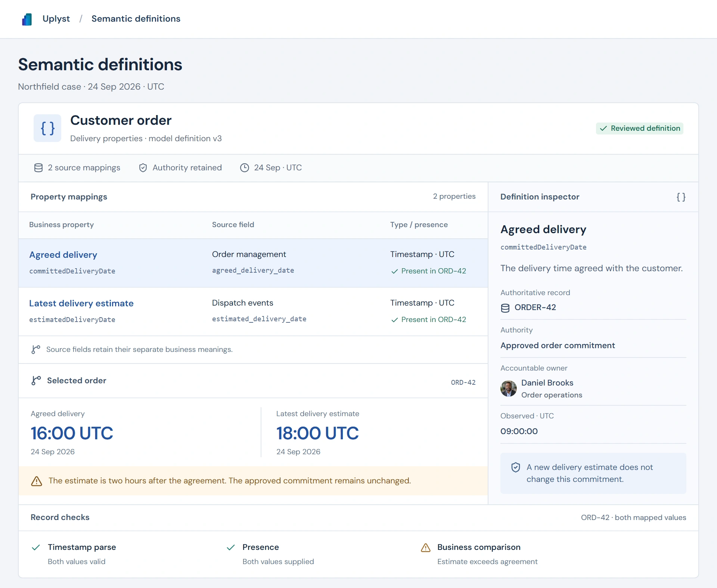Click the check icon in Latest estimate row
The width and height of the screenshot is (717, 588).
coord(394,320)
